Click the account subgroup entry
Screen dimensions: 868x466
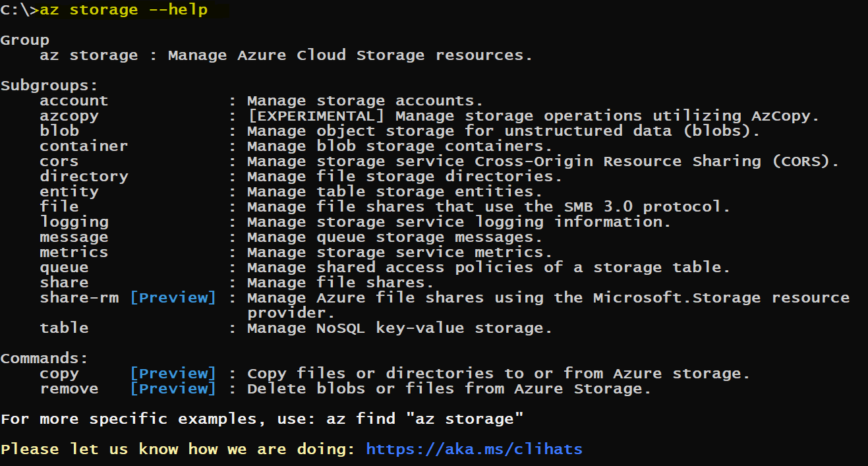pyautogui.click(x=73, y=100)
